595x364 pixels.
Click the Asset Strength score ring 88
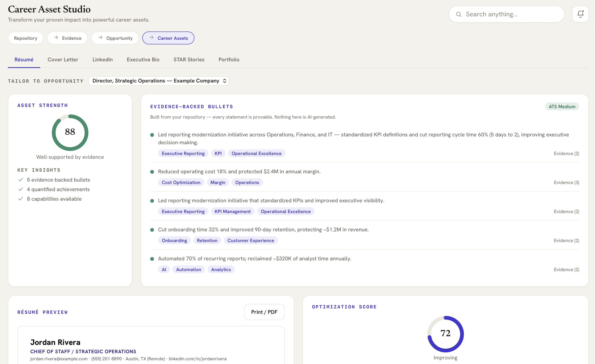tap(70, 132)
